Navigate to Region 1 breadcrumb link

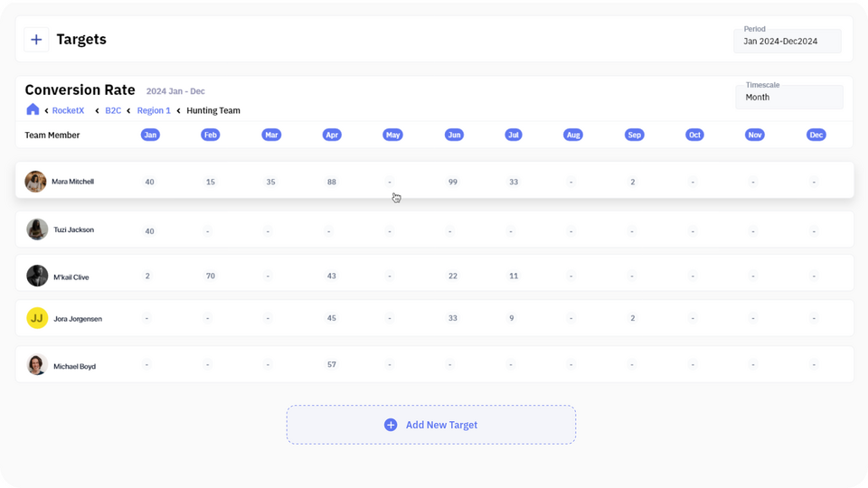154,110
